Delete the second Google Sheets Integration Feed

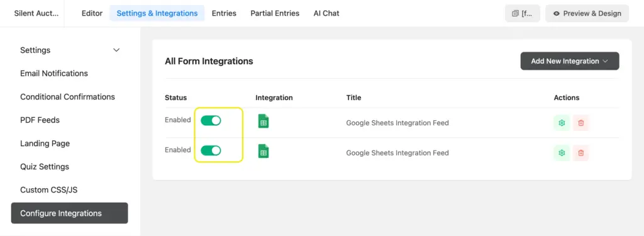(x=580, y=153)
